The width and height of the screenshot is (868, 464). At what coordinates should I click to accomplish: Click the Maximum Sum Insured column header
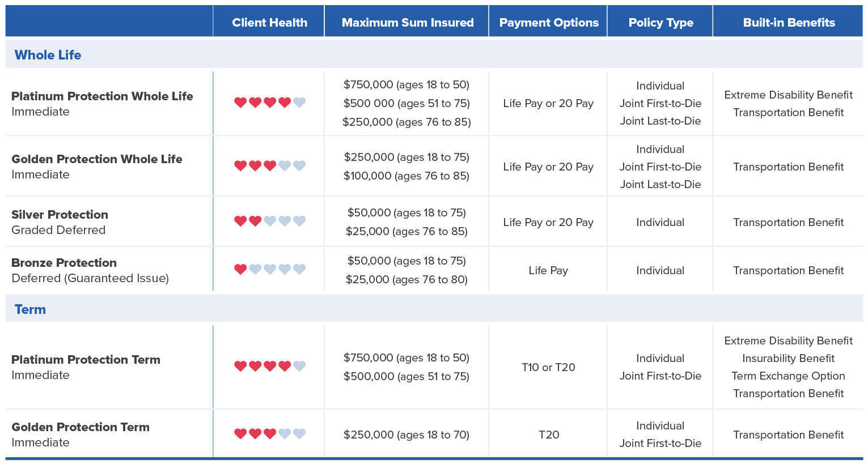(x=407, y=23)
